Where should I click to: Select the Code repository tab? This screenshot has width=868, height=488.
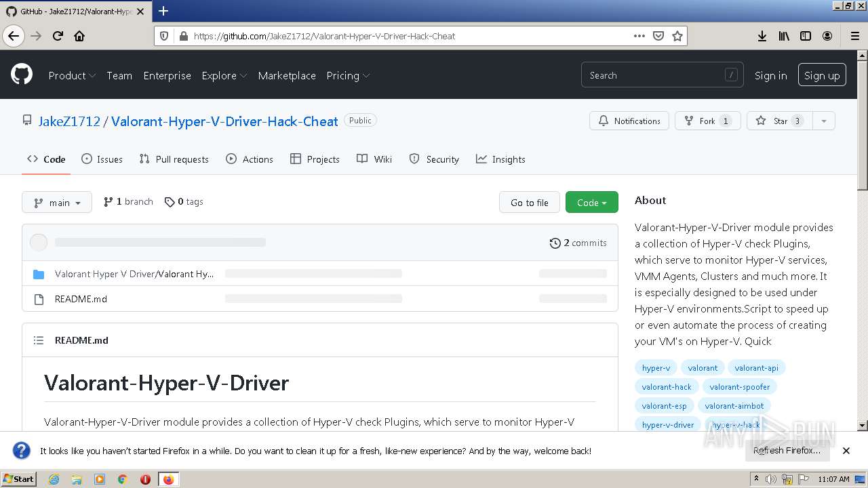coord(46,159)
